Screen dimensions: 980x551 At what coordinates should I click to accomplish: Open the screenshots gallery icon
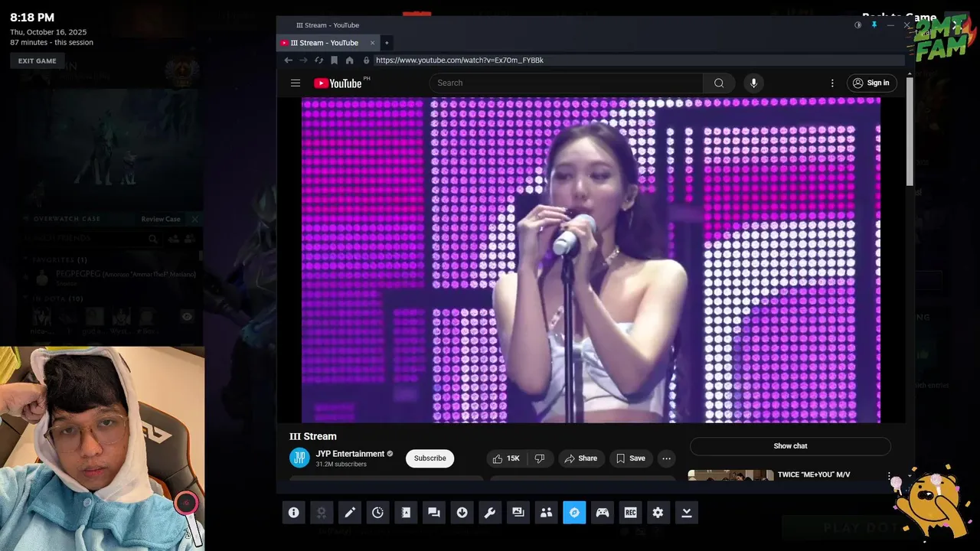point(518,513)
